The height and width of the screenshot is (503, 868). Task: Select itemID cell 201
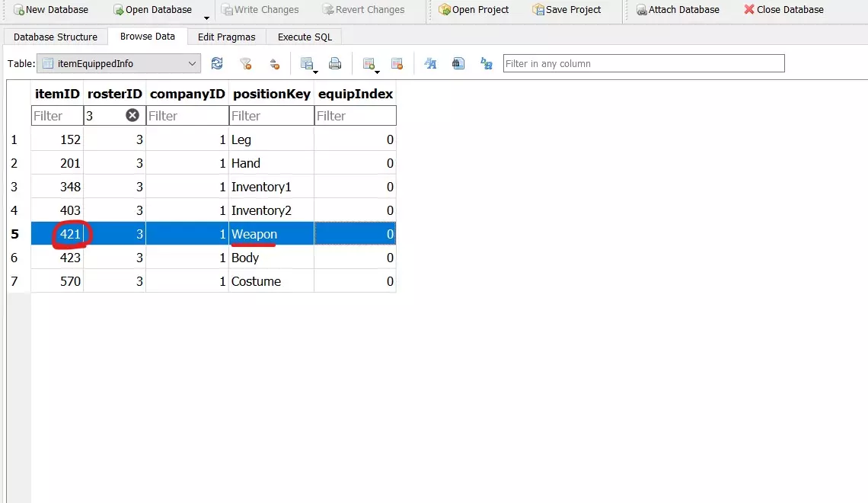57,163
